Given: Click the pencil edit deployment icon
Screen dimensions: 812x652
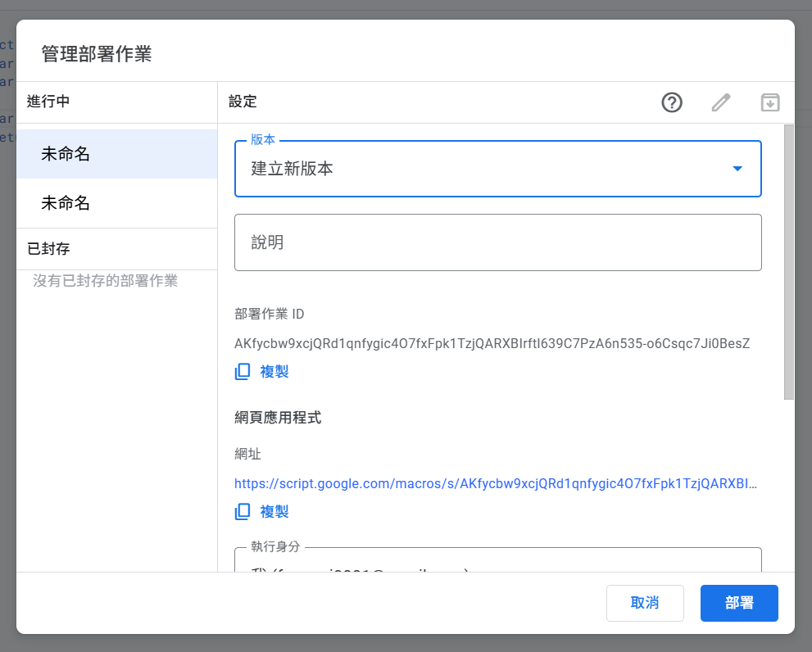Looking at the screenshot, I should pos(721,102).
